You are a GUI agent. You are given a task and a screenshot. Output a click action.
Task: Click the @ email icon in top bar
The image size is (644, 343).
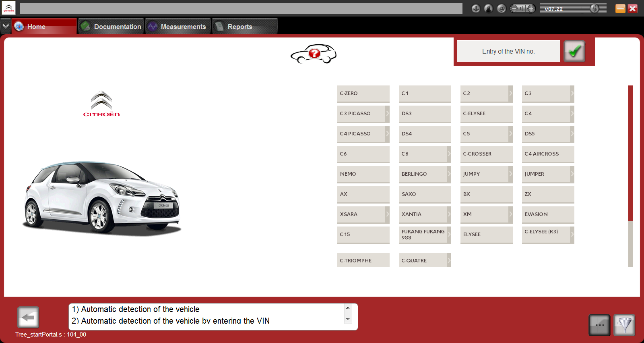click(x=502, y=8)
